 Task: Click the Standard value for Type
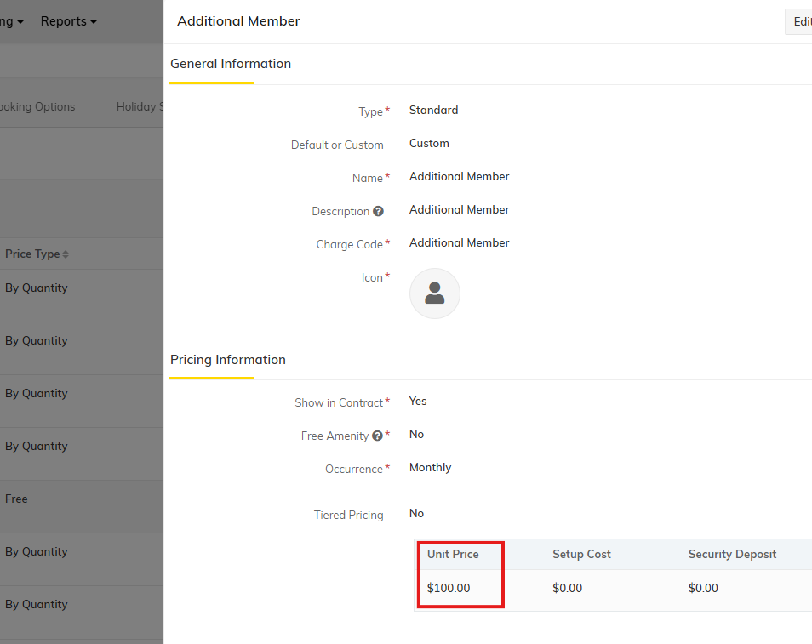point(433,111)
